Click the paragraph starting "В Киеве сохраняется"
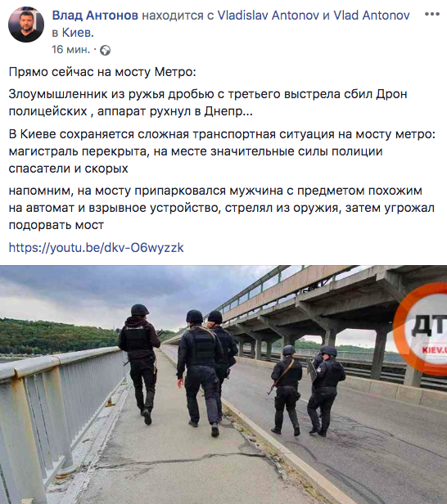447x504 pixels. [x=222, y=151]
